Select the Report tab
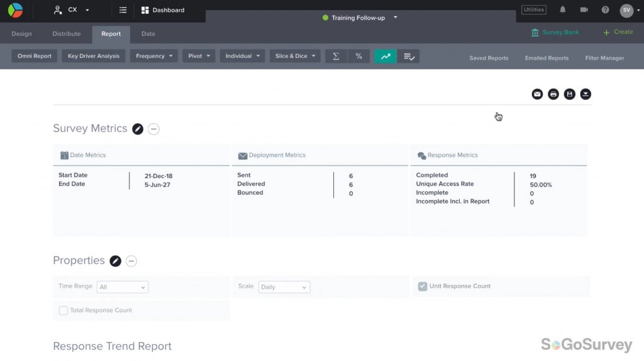 click(x=111, y=34)
